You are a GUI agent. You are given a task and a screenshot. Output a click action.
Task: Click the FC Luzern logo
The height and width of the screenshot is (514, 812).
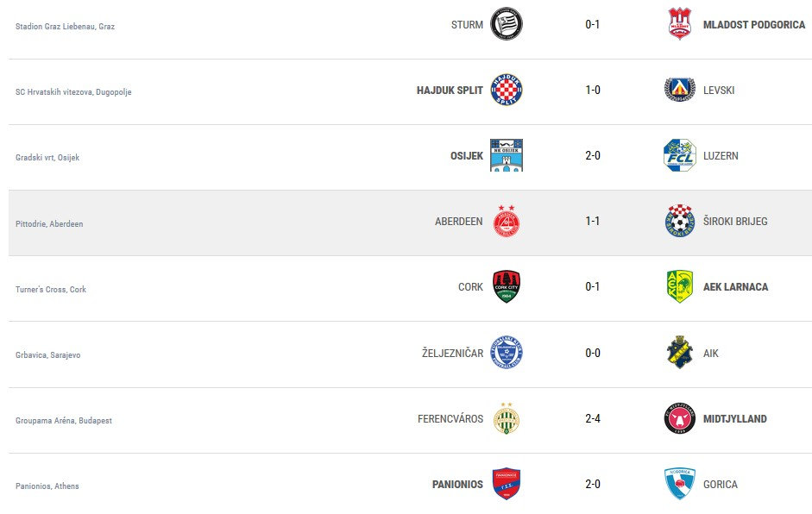(x=680, y=155)
